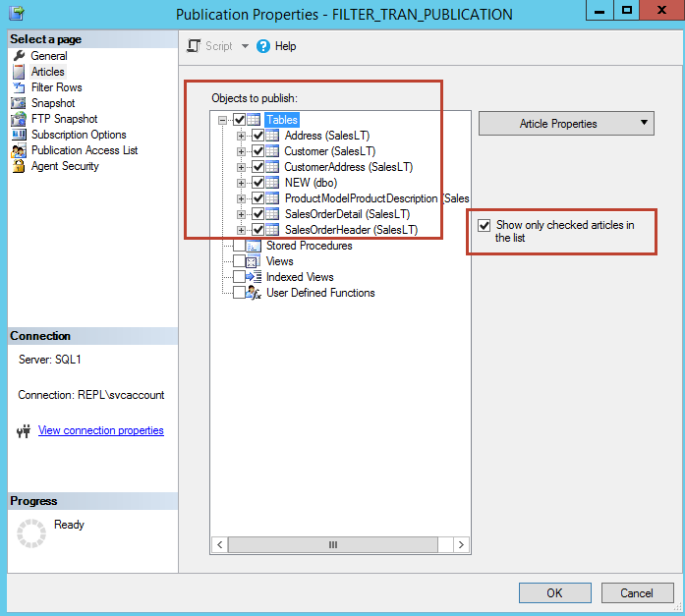Switch to Subscription Options page

(x=79, y=135)
